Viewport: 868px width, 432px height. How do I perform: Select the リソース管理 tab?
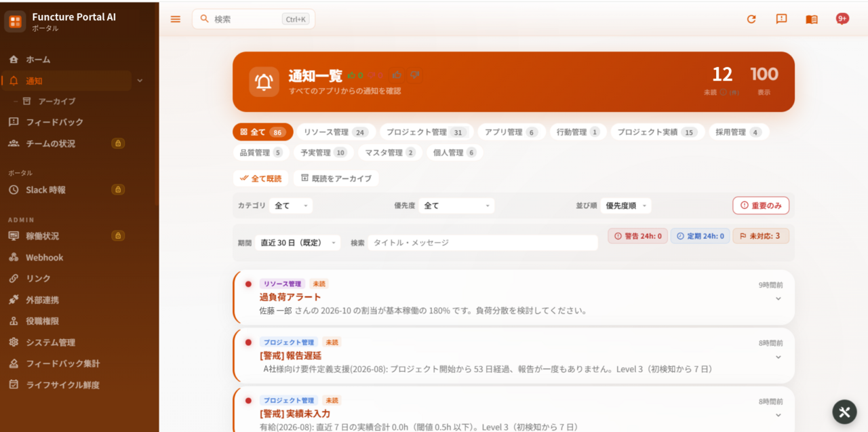click(x=336, y=132)
